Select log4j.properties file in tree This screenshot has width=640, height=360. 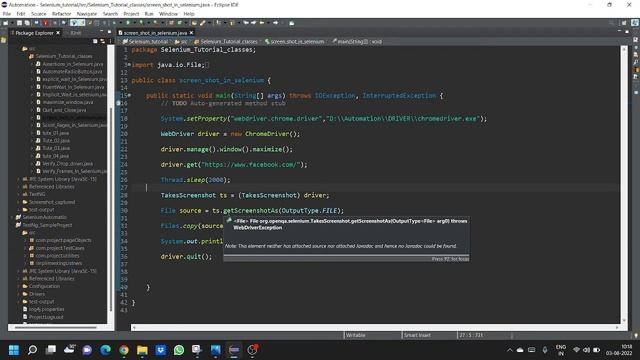[46, 309]
